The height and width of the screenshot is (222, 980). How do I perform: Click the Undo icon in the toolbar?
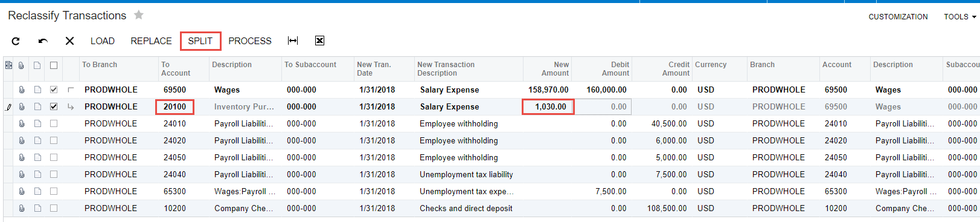pyautogui.click(x=43, y=41)
